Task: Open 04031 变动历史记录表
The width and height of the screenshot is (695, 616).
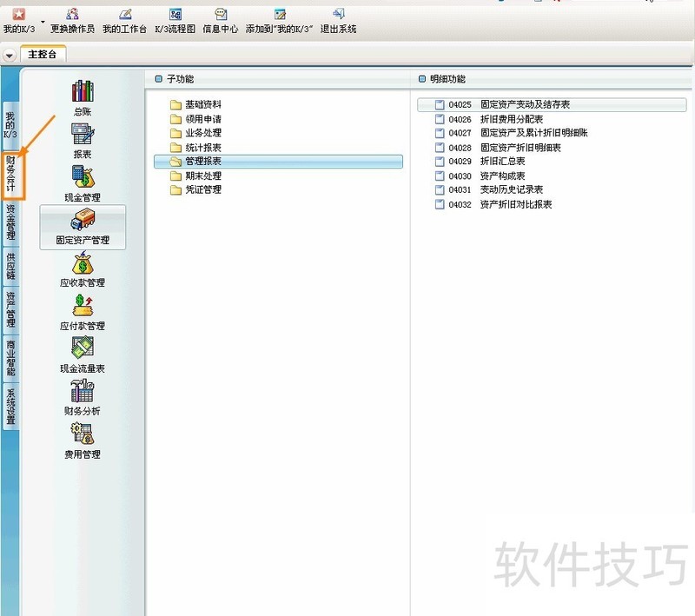Action: (489, 189)
